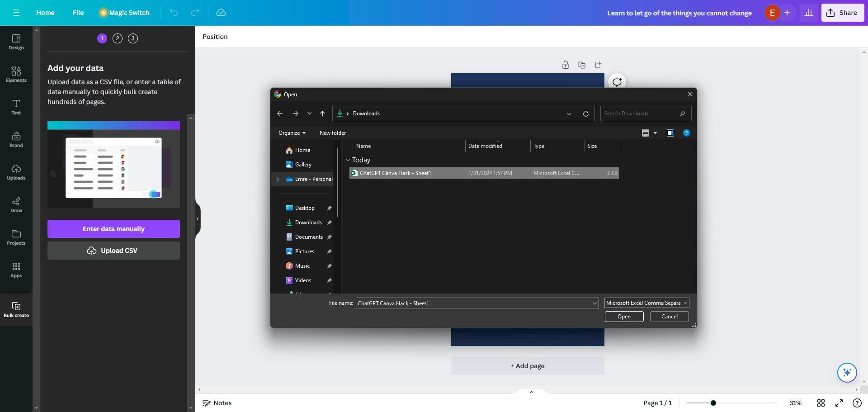Select the Text tool in sidebar
This screenshot has height=412, width=868.
[16, 107]
